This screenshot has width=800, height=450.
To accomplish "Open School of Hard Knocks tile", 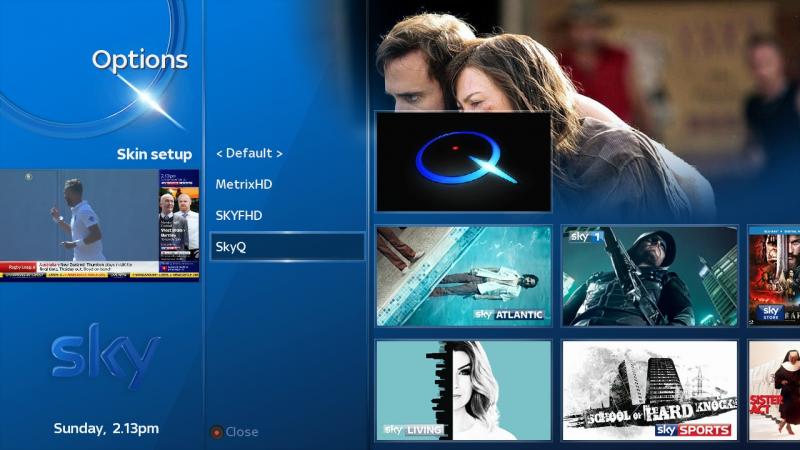I will coord(649,390).
